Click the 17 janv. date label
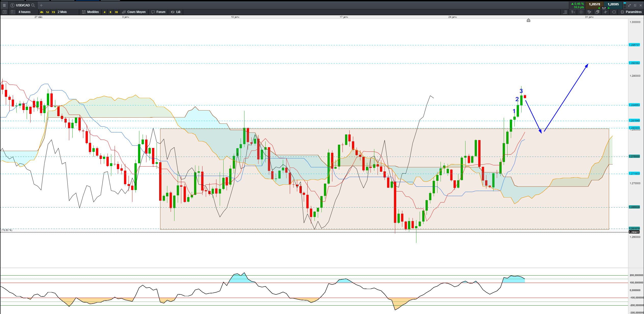The image size is (644, 314). coord(344,17)
